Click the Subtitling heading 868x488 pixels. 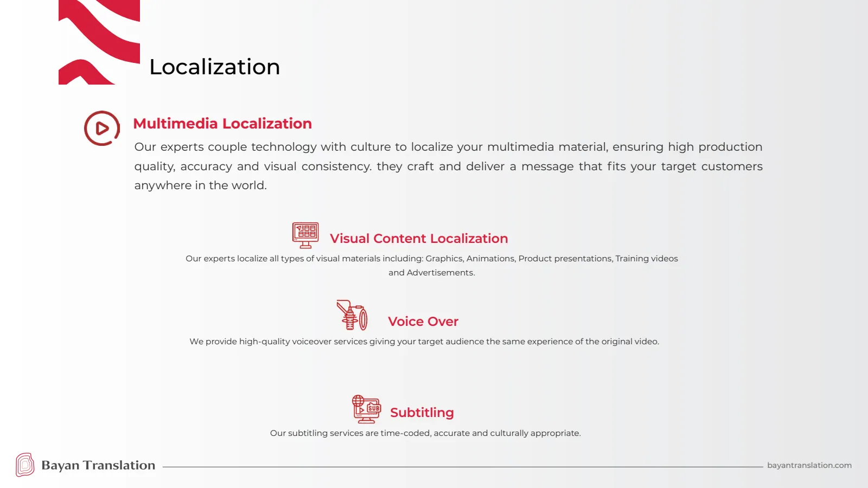coord(422,413)
